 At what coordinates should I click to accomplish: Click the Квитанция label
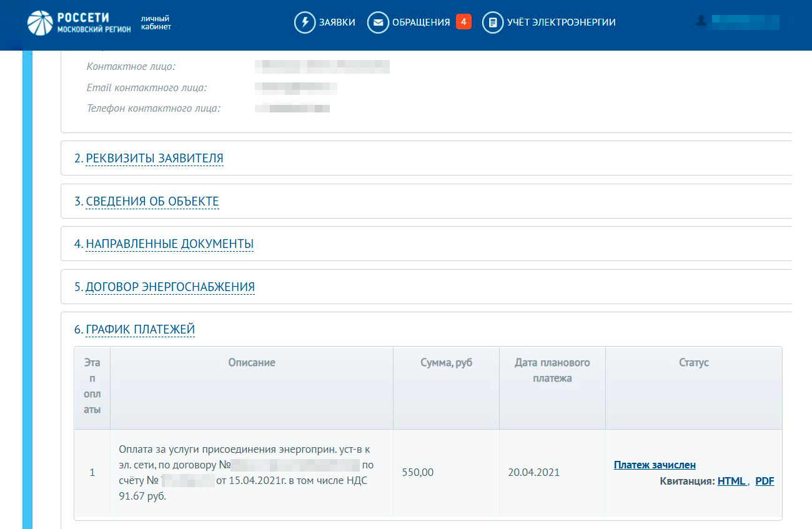point(687,482)
